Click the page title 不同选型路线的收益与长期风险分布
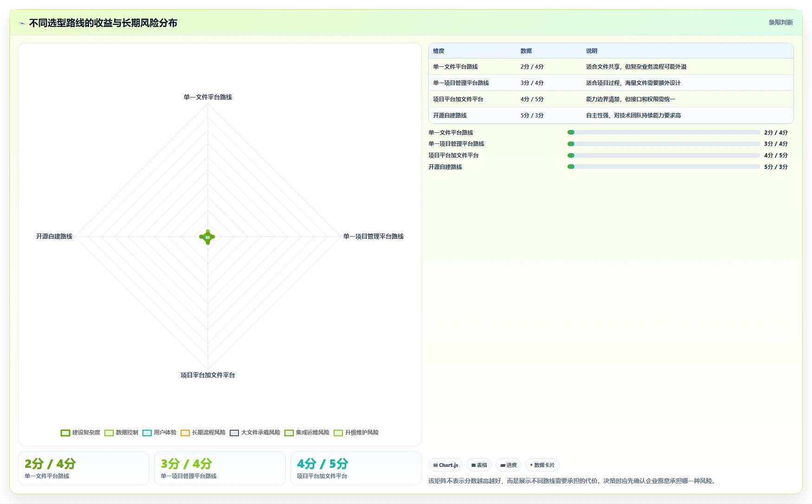Image resolution: width=812 pixels, height=504 pixels. click(x=103, y=23)
